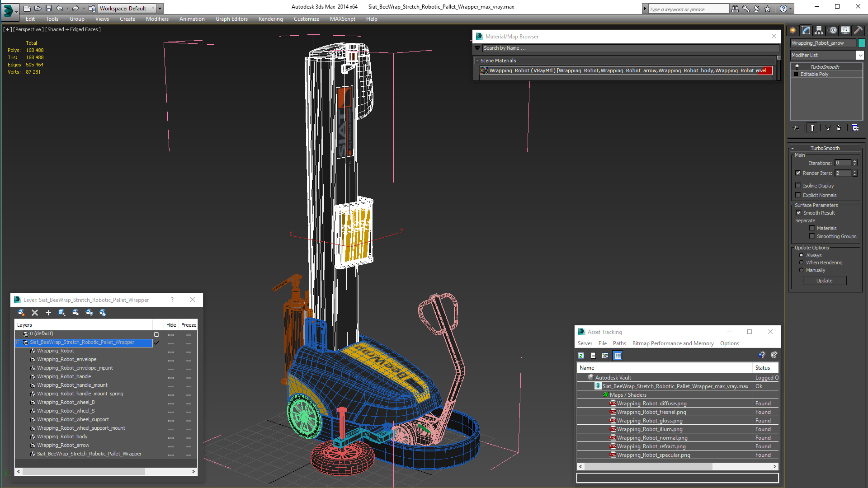
Task: Switch Asset Tracking to table view icon
Action: tap(618, 356)
